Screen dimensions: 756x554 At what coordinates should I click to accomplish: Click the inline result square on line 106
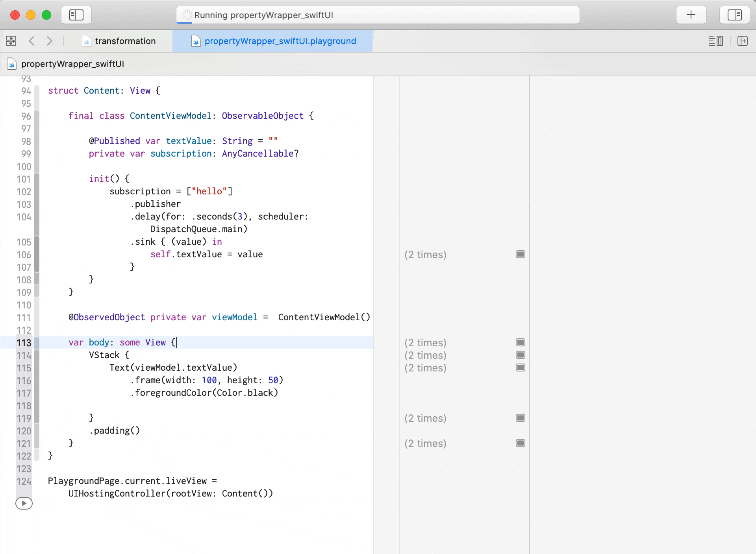coord(520,255)
